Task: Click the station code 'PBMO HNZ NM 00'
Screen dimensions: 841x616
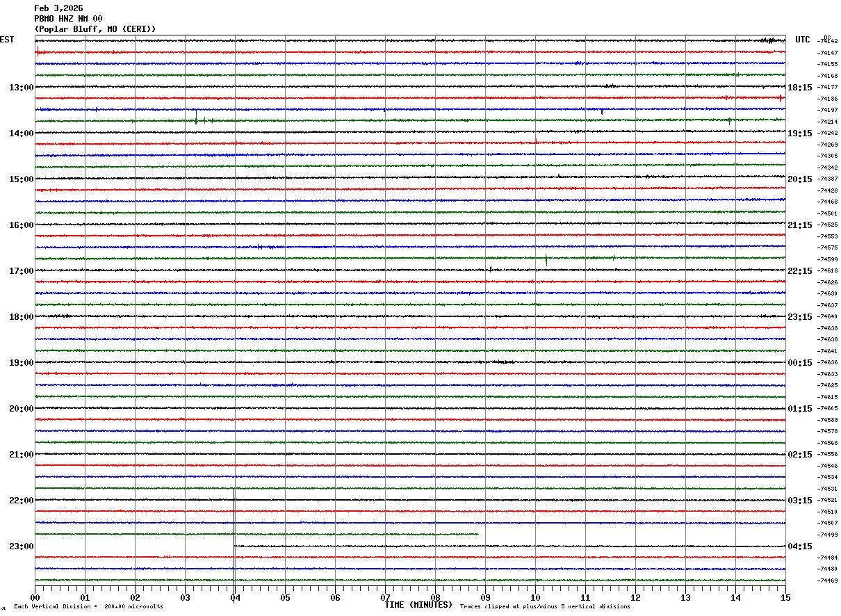Action: (68, 19)
